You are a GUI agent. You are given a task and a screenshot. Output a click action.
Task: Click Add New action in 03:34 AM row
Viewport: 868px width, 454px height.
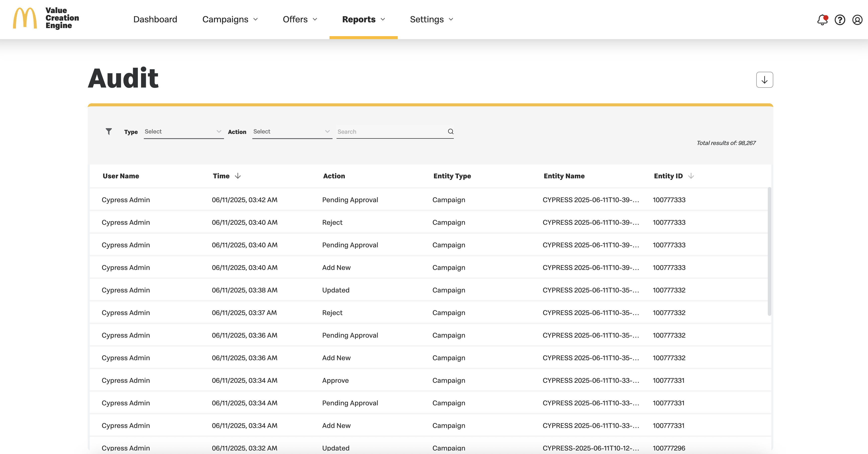336,425
